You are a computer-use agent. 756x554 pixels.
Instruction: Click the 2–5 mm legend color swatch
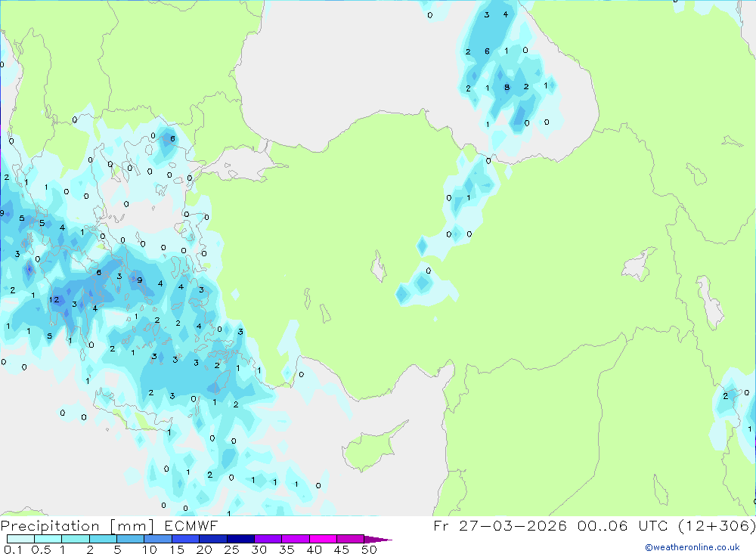(x=103, y=539)
